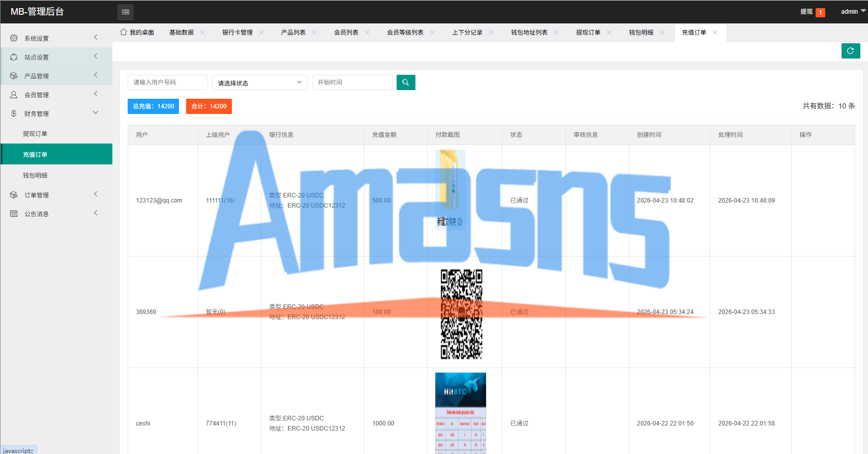868x454 pixels.
Task: Click the 系统设置 gear icon
Action: [14, 38]
